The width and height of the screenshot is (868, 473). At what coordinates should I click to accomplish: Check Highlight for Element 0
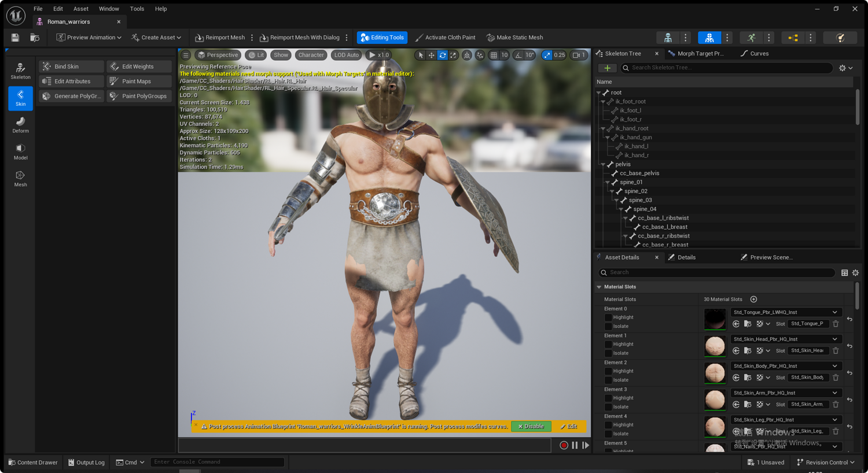[x=608, y=317]
